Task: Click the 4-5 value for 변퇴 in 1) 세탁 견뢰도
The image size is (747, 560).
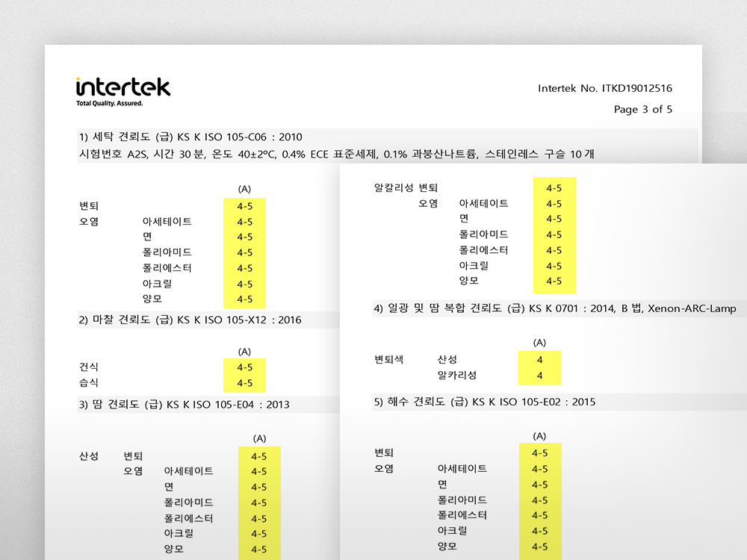Action: pyautogui.click(x=245, y=206)
